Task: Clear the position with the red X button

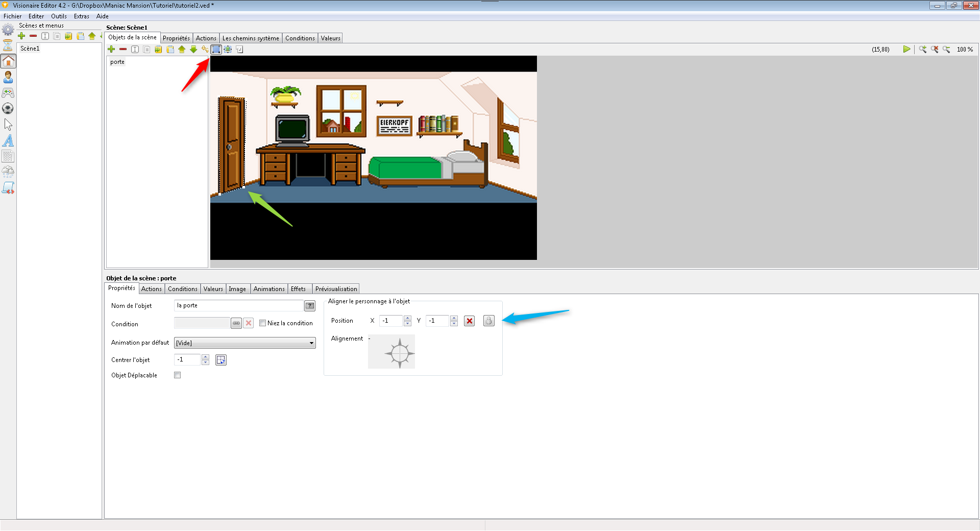Action: (470, 321)
